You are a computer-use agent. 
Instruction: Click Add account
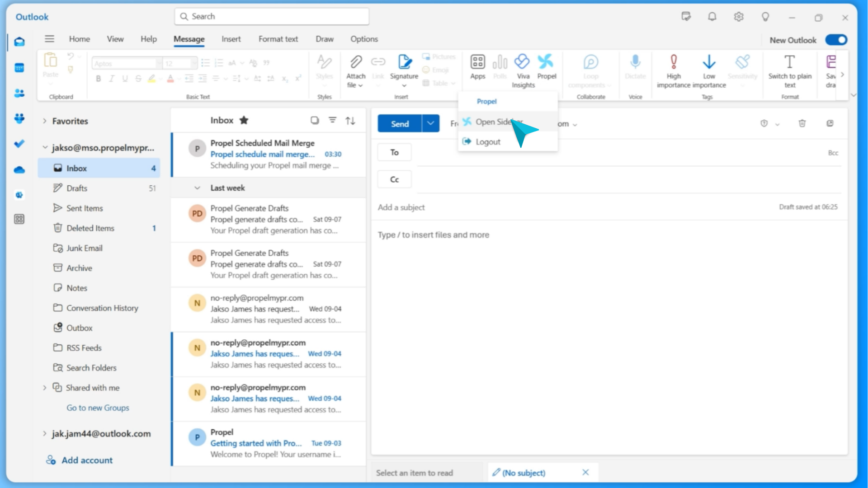click(80, 460)
